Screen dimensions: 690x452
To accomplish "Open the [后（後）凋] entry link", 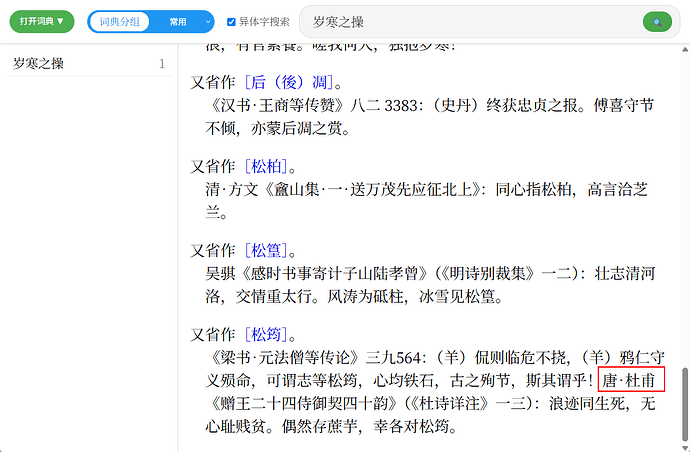I will tap(289, 82).
